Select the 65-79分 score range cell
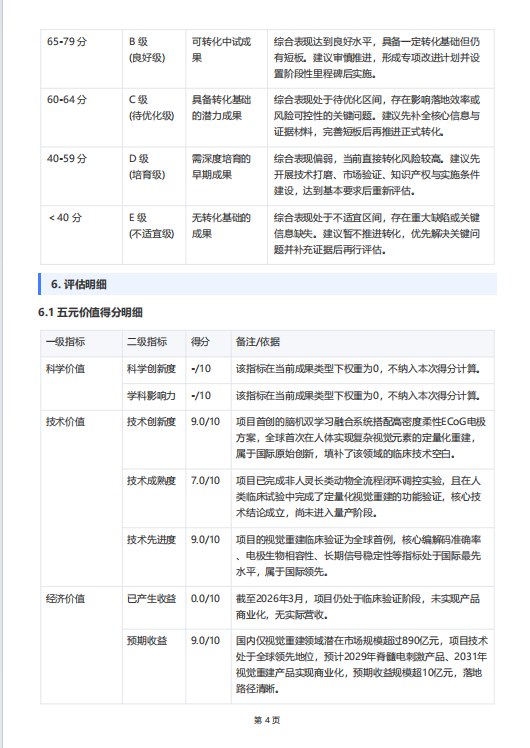The image size is (530, 748). 82,59
